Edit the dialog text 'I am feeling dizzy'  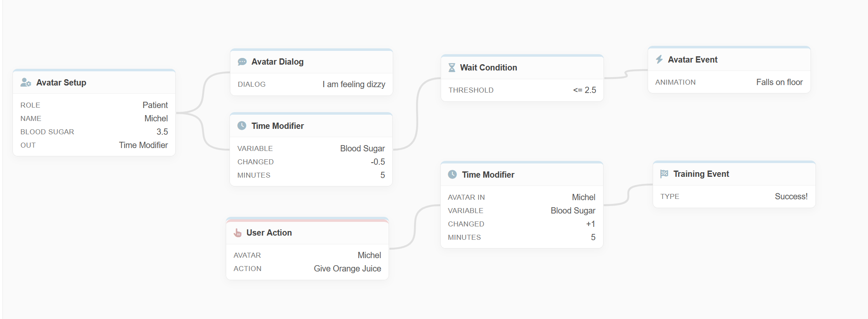(354, 84)
